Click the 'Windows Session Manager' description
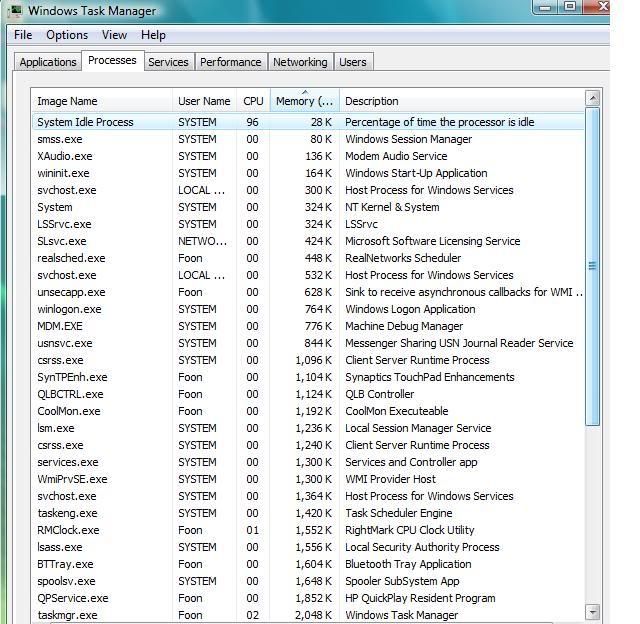This screenshot has width=640, height=624. pyautogui.click(x=409, y=139)
